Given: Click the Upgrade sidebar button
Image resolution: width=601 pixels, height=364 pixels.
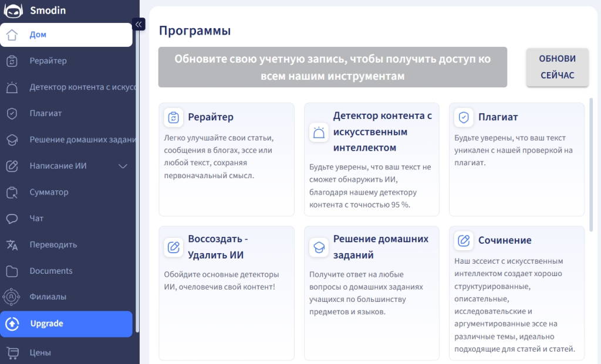Looking at the screenshot, I should (x=66, y=324).
